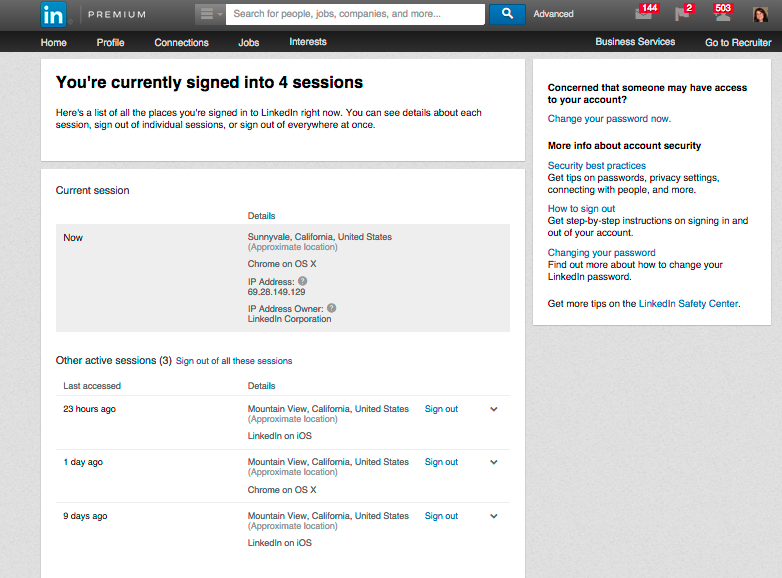Image resolution: width=782 pixels, height=578 pixels.
Task: Open the Connections menu
Action: coord(181,42)
